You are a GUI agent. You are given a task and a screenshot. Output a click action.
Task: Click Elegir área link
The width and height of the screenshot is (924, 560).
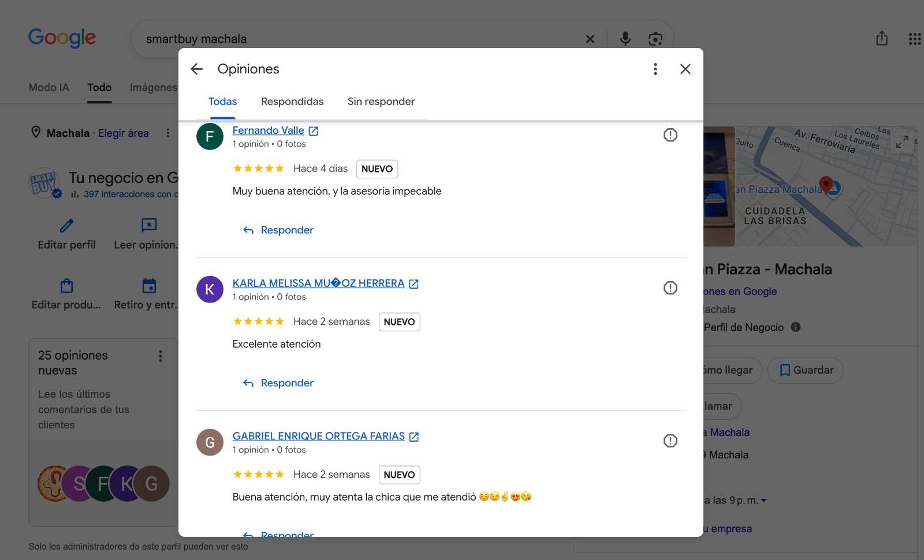tap(124, 133)
